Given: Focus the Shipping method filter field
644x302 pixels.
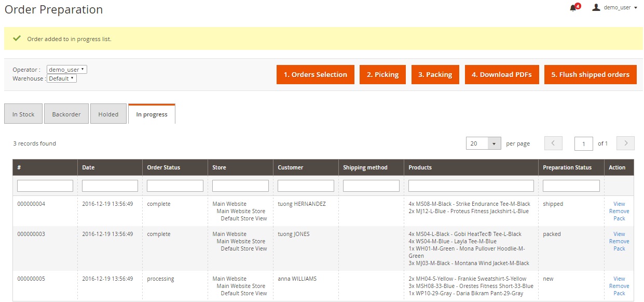Looking at the screenshot, I should (x=371, y=186).
